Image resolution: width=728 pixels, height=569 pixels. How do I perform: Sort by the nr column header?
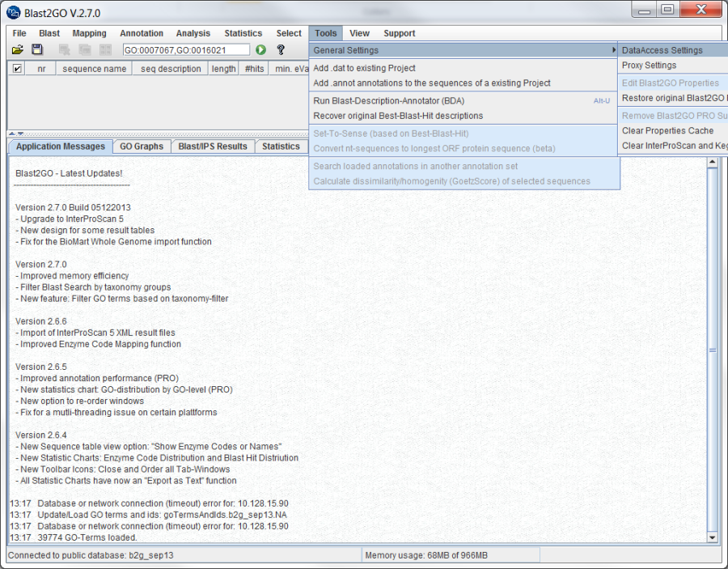pos(41,69)
